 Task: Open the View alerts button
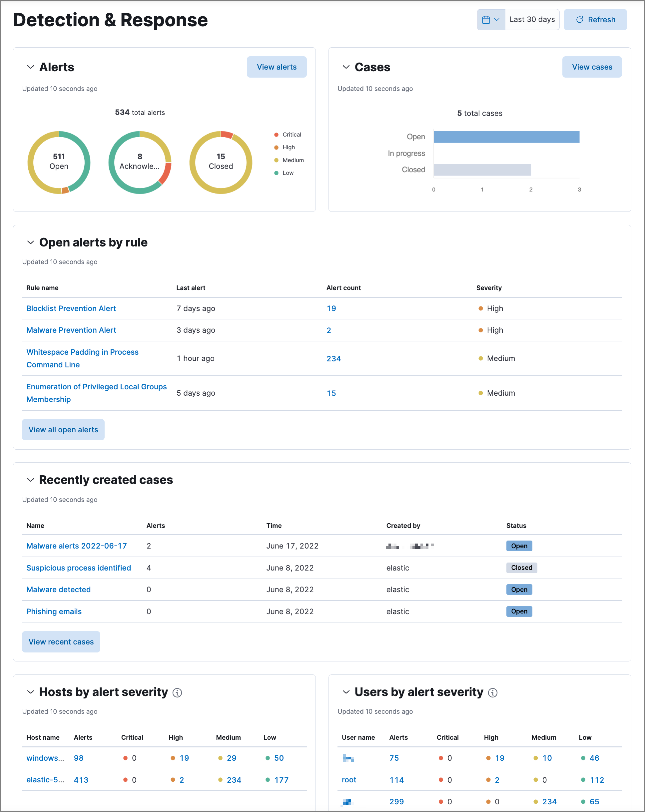coord(276,67)
